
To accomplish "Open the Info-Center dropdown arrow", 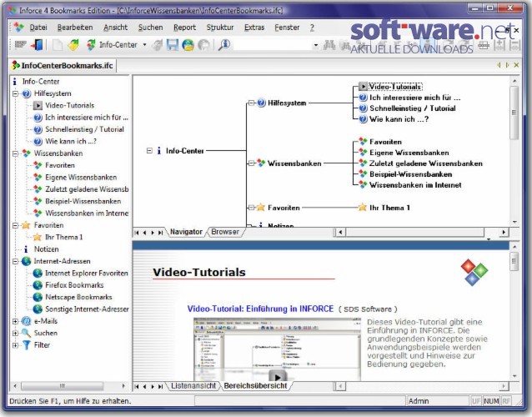I will coord(144,44).
